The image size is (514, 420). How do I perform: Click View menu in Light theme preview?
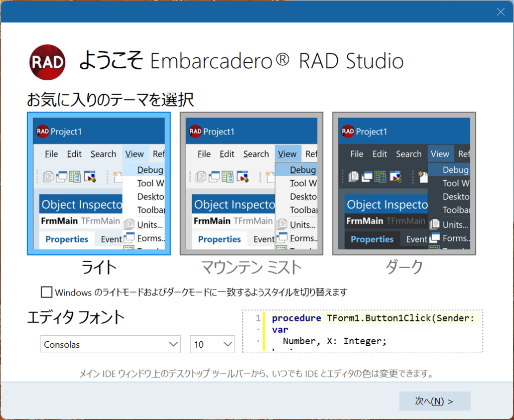pos(135,154)
